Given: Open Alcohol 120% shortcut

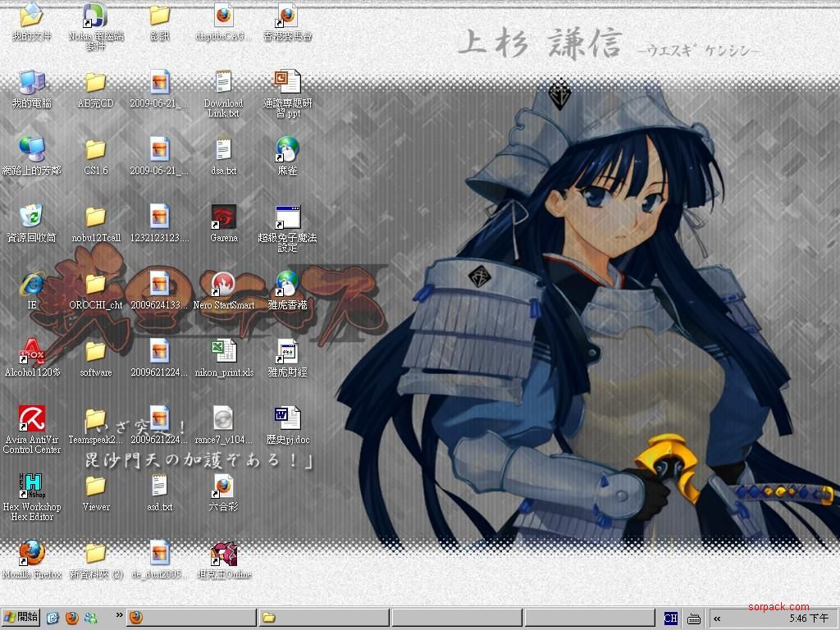Looking at the screenshot, I should [32, 352].
